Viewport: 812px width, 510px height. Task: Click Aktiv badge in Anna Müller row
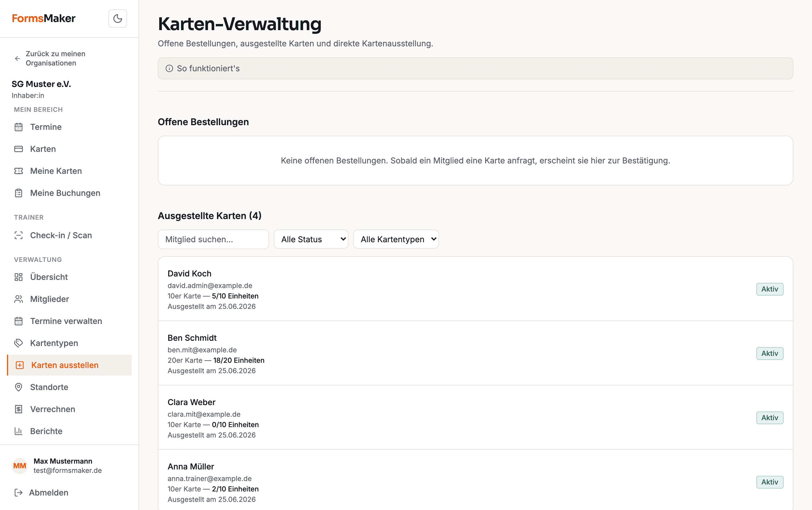[769, 482]
